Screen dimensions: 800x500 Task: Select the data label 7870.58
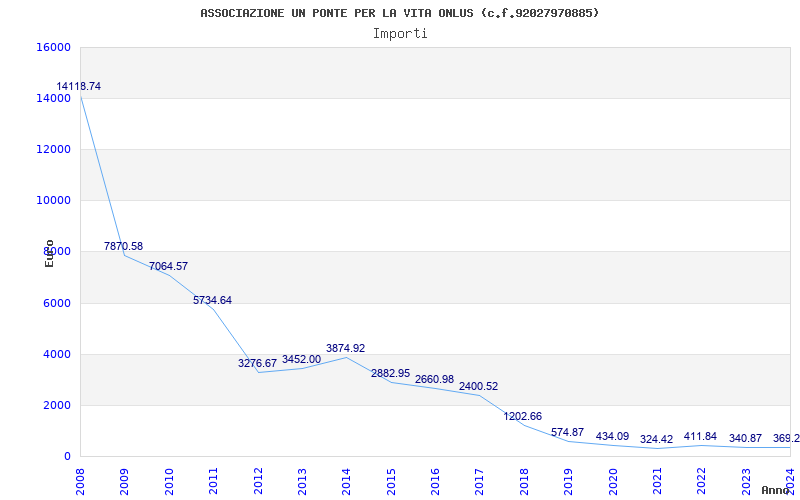[x=123, y=246]
